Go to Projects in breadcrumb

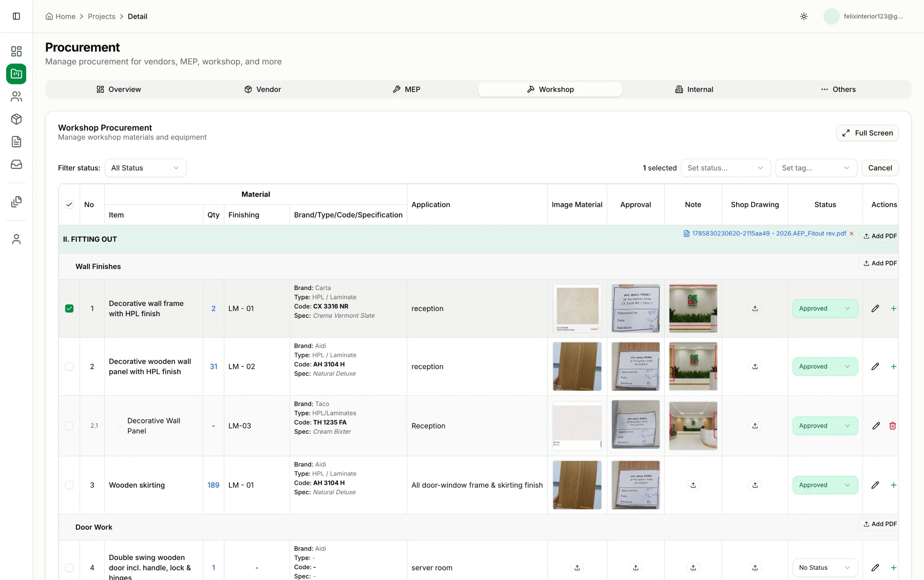102,16
